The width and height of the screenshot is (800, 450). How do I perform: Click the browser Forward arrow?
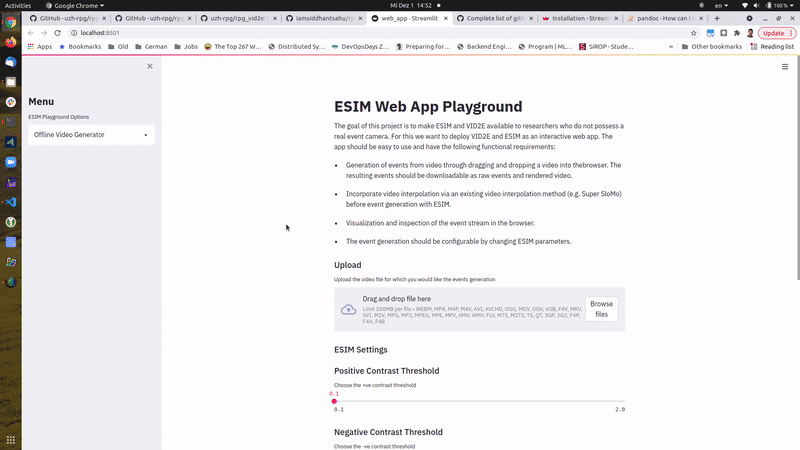(44, 33)
